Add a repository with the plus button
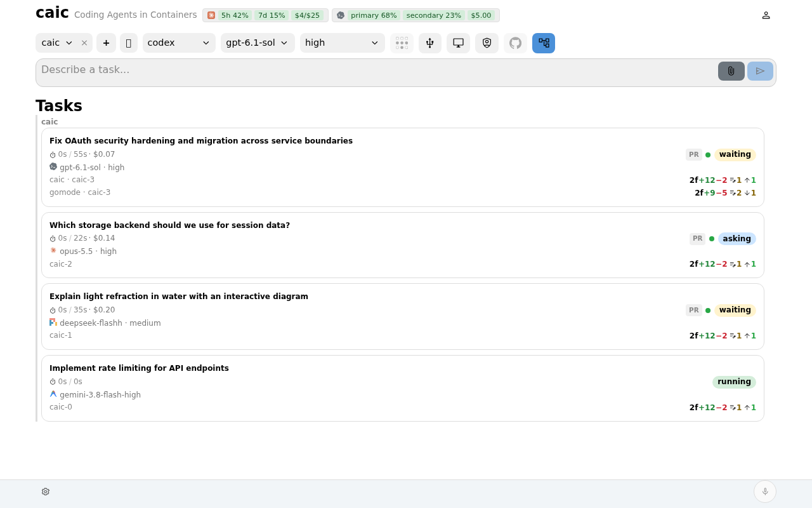The image size is (812, 508). click(x=106, y=43)
